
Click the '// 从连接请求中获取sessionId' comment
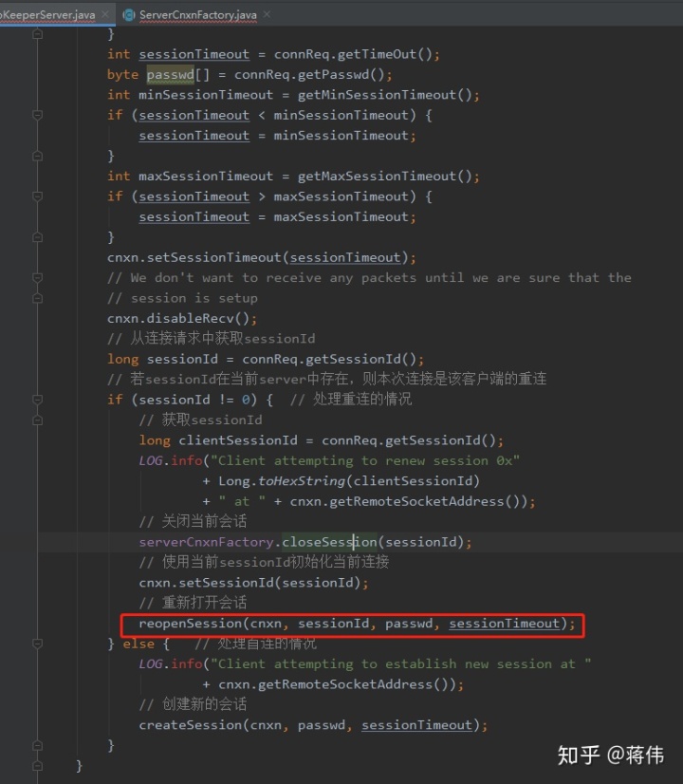pyautogui.click(x=212, y=339)
